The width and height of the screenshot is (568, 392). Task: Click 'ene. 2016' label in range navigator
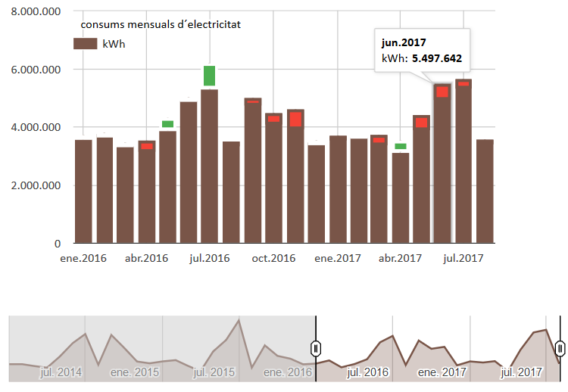288,372
